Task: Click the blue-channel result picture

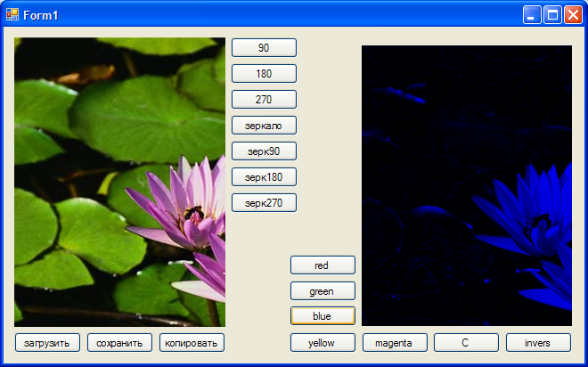Action: click(x=467, y=185)
